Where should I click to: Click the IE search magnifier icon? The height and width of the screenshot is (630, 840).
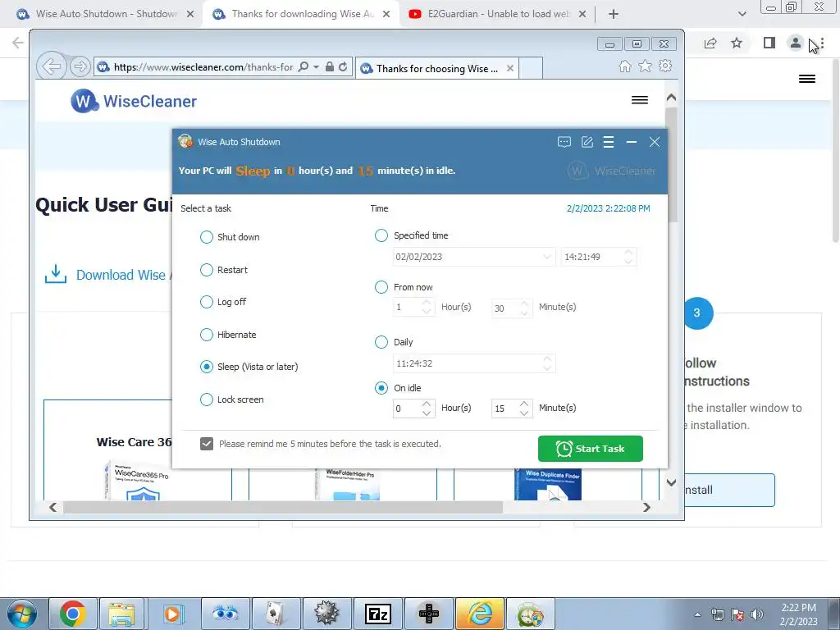tap(304, 67)
